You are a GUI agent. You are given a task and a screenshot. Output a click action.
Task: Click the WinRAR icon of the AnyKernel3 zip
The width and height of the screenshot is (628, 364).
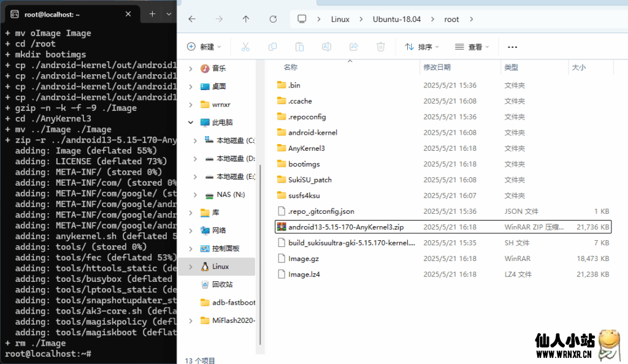281,227
